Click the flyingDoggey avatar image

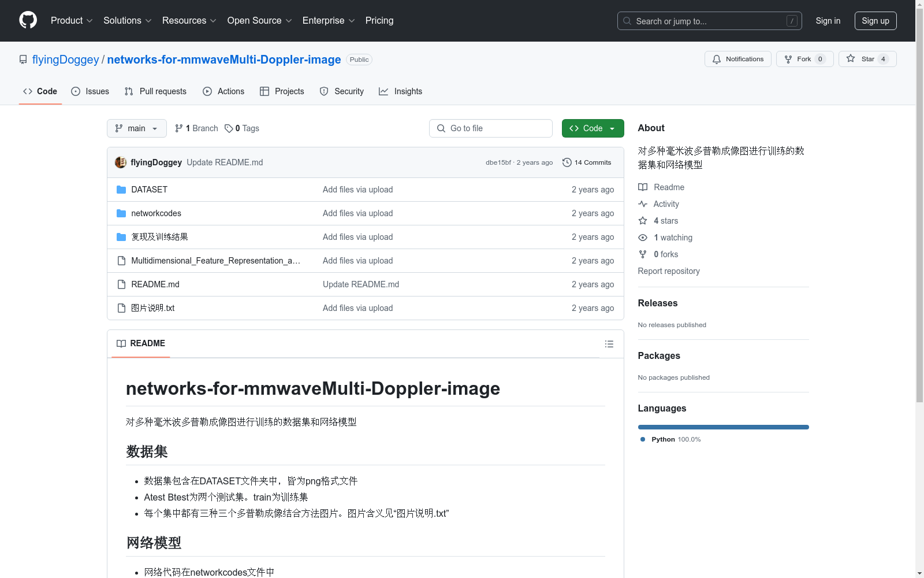(121, 162)
